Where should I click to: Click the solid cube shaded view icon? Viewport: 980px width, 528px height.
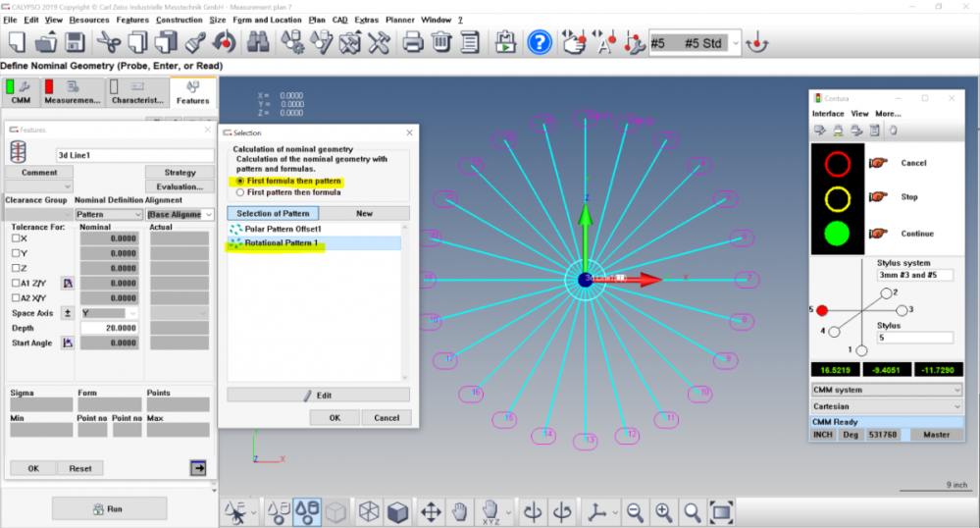(x=397, y=512)
